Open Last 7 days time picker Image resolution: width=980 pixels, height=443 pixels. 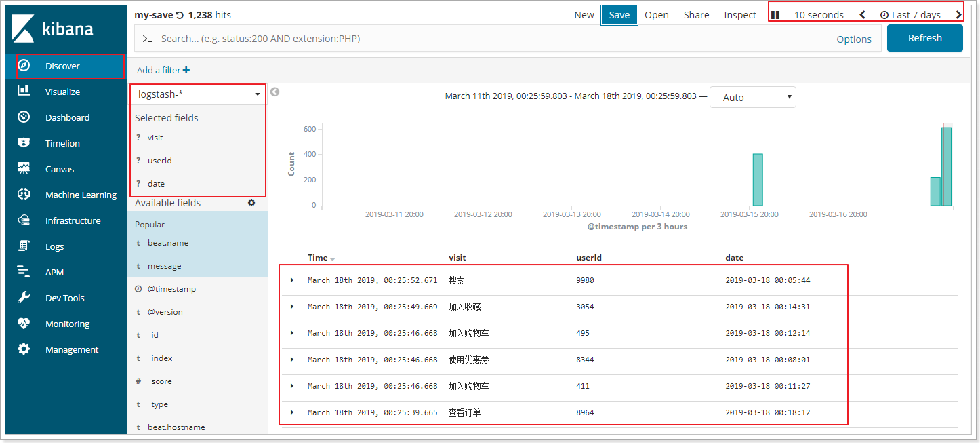[910, 15]
